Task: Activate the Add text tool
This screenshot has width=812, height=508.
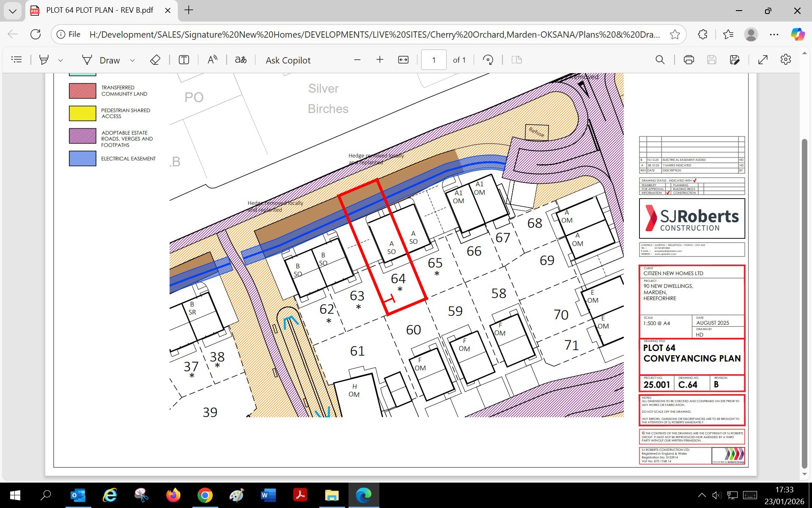Action: tap(184, 60)
